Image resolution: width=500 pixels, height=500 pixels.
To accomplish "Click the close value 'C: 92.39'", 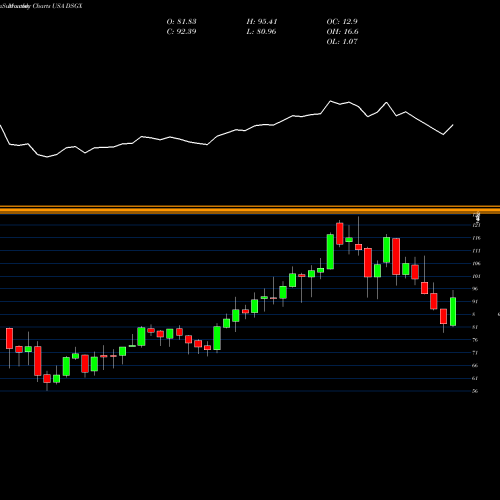I will 181,32.
